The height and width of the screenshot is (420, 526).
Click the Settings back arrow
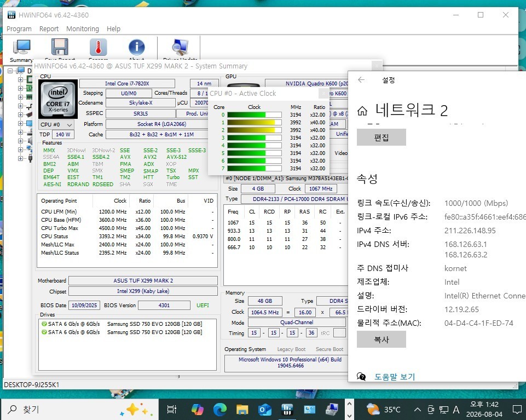[361, 79]
